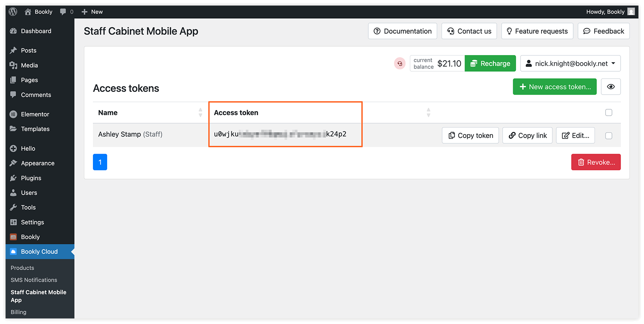The width and height of the screenshot is (644, 324).
Task: Open the Howdy, Bookly user avatar
Action: 631,12
